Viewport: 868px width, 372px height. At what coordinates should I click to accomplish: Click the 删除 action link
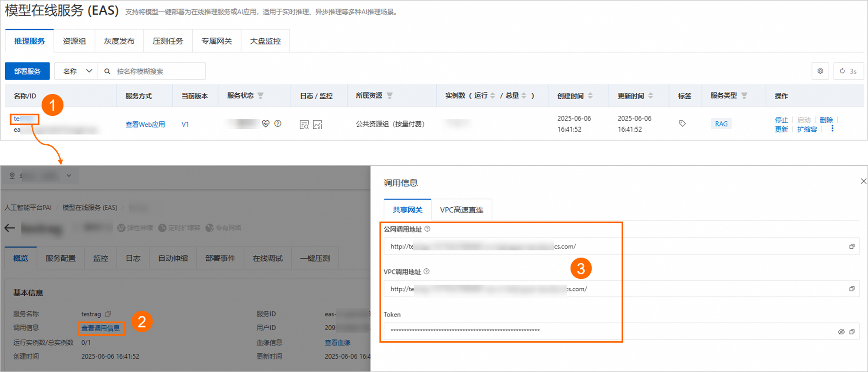[826, 120]
